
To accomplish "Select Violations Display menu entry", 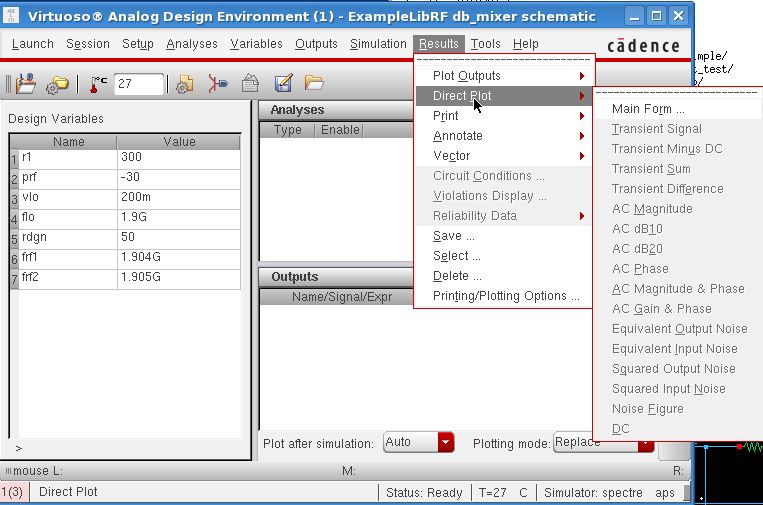I will 504,196.
